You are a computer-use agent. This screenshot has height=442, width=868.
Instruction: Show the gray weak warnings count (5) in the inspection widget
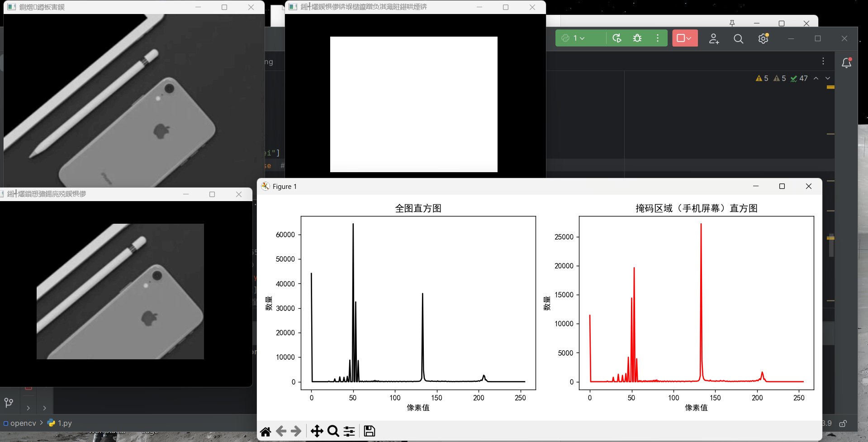tap(780, 78)
